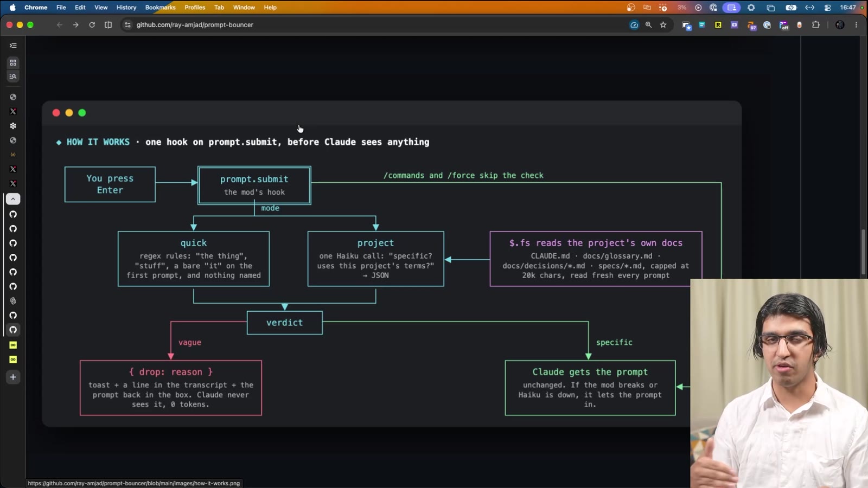Image resolution: width=868 pixels, height=488 pixels.
Task: Open the site information icon in address bar
Action: coord(127,25)
